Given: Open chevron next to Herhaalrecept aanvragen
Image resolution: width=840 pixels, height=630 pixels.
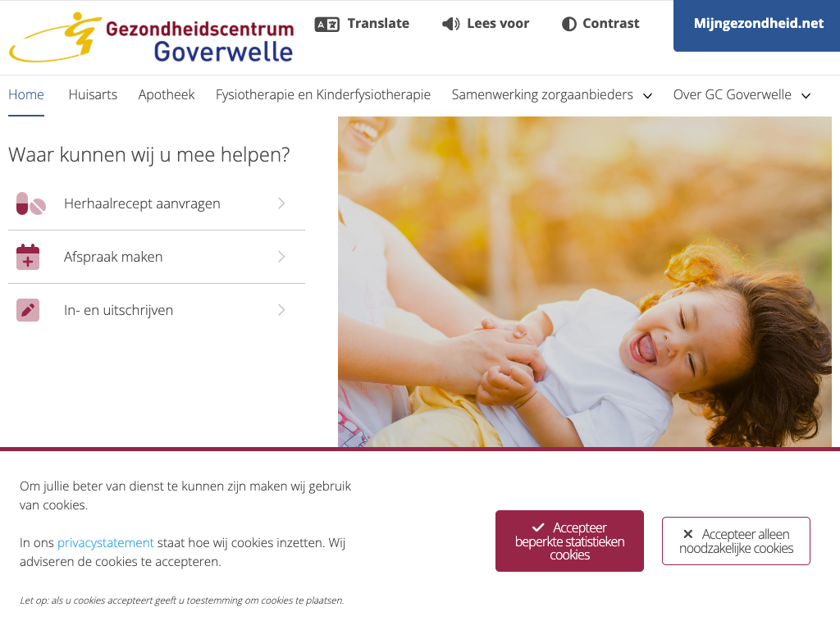Looking at the screenshot, I should (281, 203).
